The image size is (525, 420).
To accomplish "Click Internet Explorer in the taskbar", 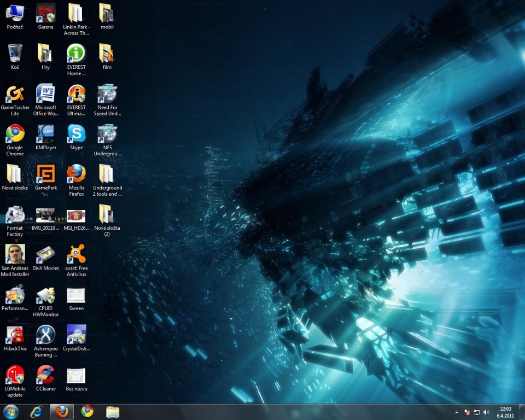I will pos(37,412).
